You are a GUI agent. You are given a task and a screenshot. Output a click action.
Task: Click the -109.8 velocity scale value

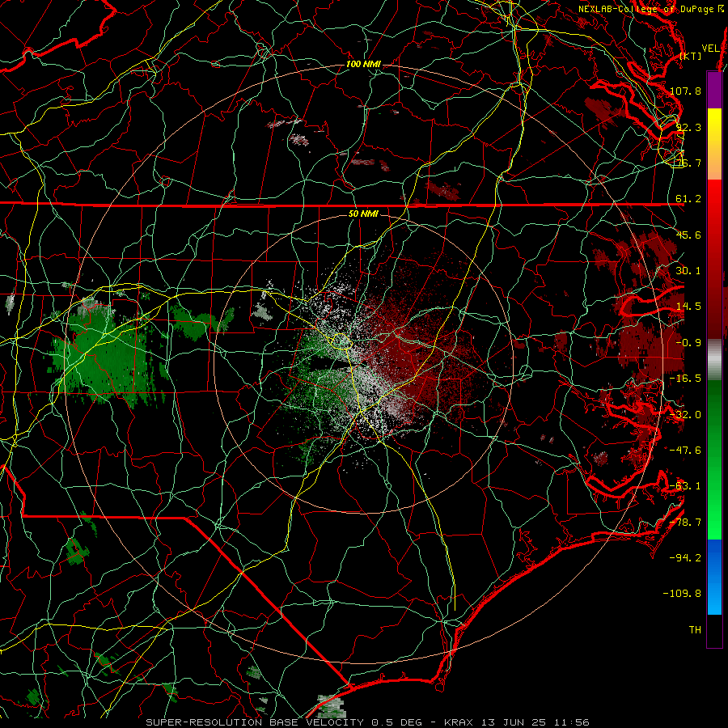682,594
